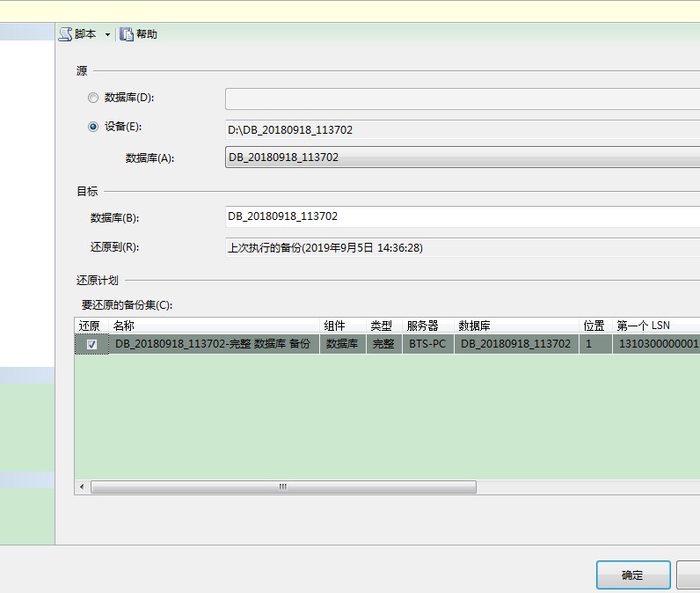The height and width of the screenshot is (593, 700).
Task: Click the horizontal scrollbar left arrow
Action: click(82, 487)
